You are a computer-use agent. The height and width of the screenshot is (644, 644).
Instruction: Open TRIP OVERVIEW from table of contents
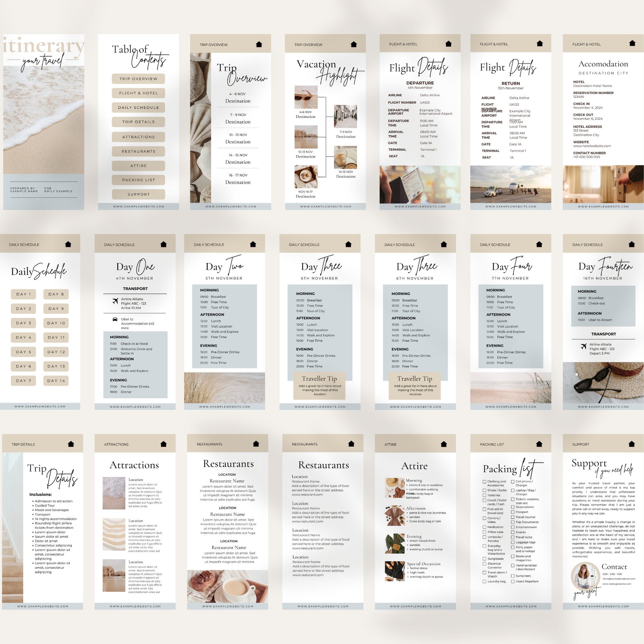point(138,79)
